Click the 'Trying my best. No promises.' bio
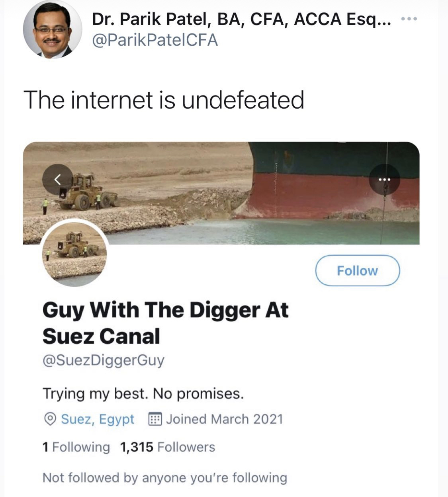This screenshot has height=497, width=448. pos(143,393)
